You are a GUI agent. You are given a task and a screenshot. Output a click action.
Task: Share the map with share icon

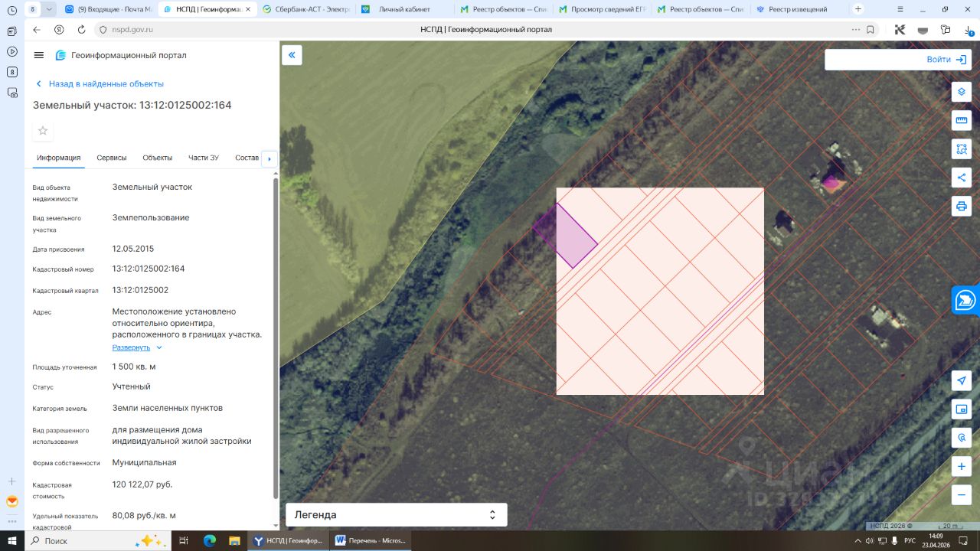point(962,178)
